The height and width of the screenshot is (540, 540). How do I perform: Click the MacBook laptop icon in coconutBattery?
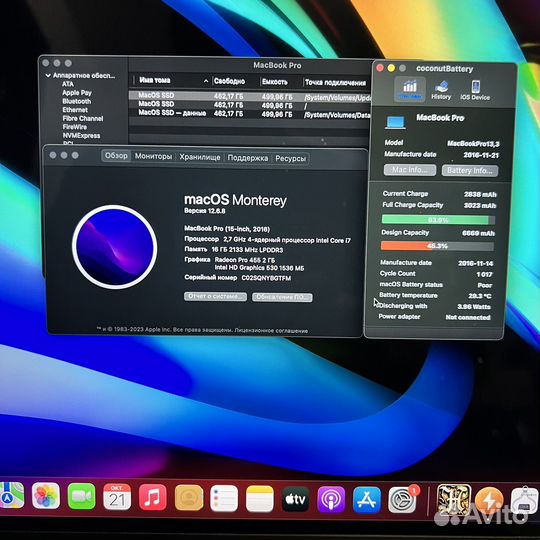click(395, 123)
